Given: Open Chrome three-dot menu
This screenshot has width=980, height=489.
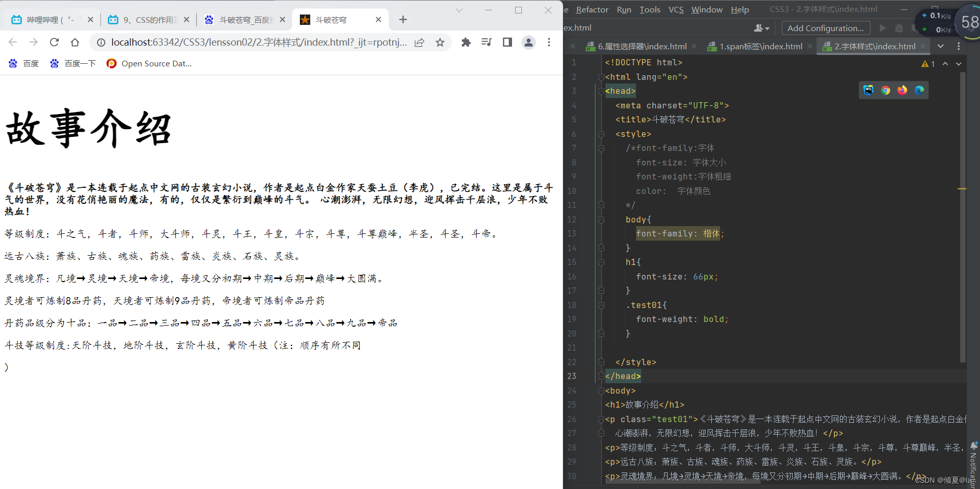Looking at the screenshot, I should 549,43.
